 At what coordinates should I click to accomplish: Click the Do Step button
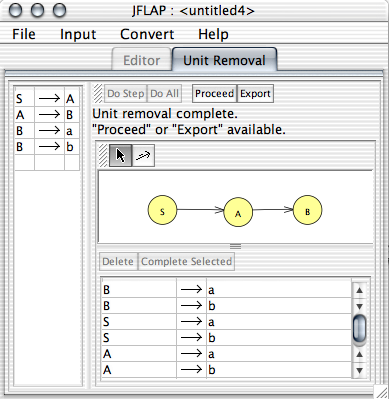[126, 94]
